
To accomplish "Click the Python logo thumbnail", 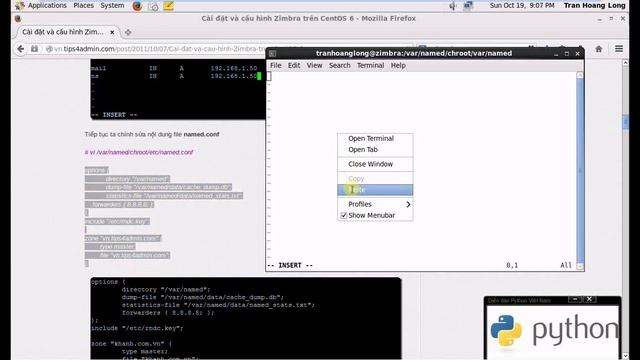I will (x=552, y=331).
